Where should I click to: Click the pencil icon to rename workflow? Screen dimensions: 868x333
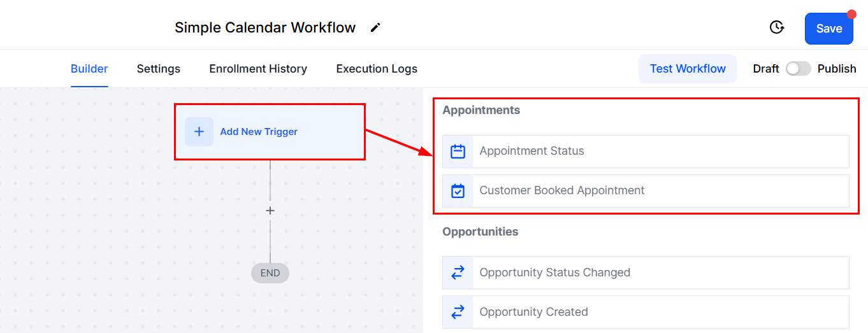coord(375,27)
